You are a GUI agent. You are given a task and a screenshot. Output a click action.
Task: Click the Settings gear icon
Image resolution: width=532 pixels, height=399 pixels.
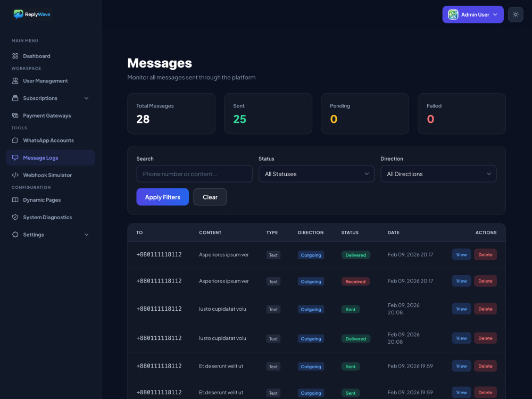(15, 235)
